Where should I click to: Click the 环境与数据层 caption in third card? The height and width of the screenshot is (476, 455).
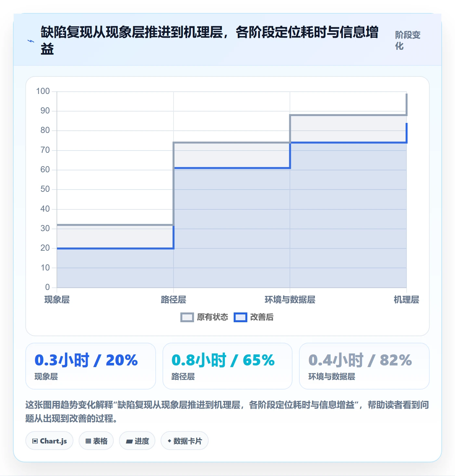click(x=331, y=377)
